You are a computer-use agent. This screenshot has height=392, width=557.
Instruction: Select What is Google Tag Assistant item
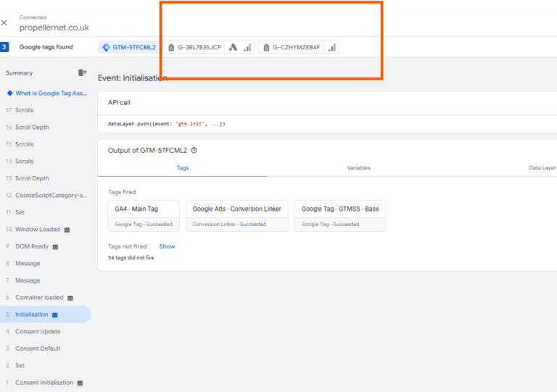tap(51, 93)
